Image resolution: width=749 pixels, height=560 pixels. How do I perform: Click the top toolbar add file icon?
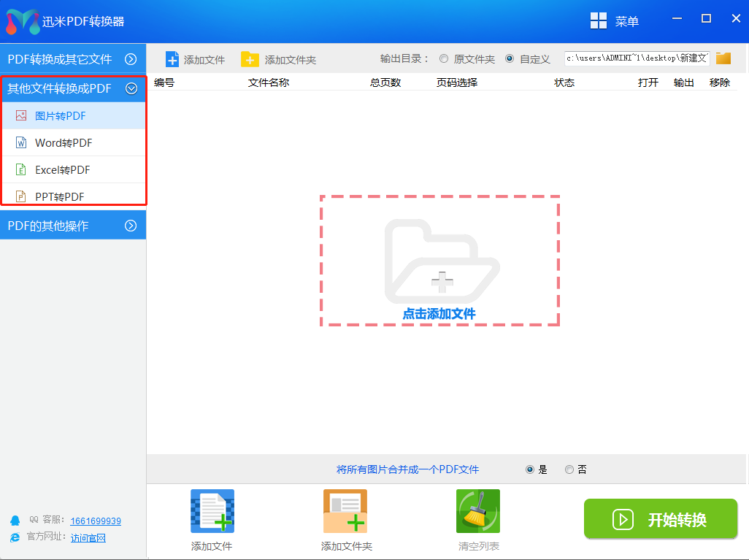click(172, 59)
